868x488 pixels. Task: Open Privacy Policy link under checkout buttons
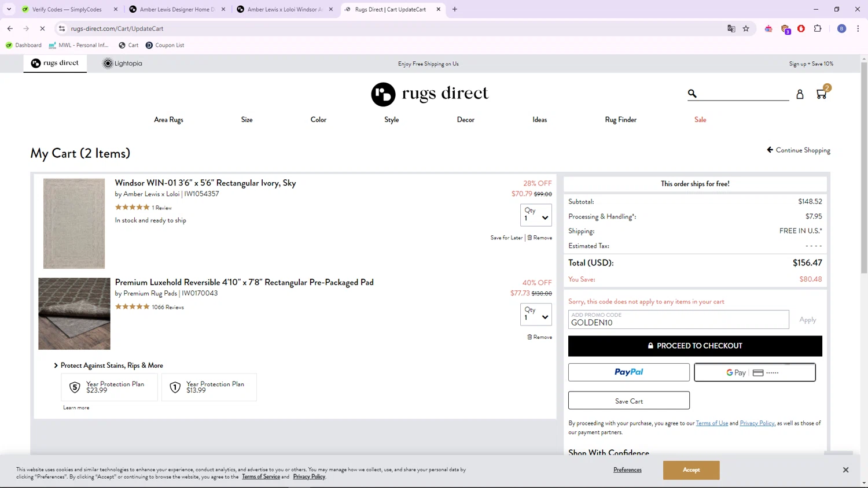click(757, 423)
